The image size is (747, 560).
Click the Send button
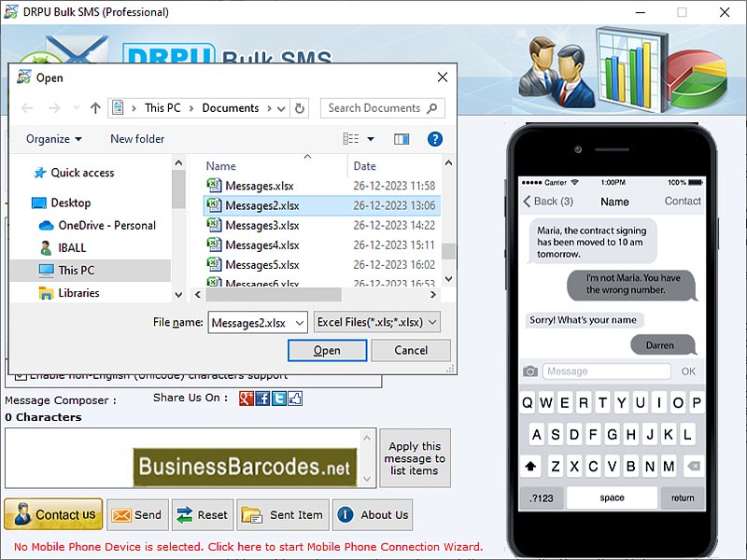point(137,515)
